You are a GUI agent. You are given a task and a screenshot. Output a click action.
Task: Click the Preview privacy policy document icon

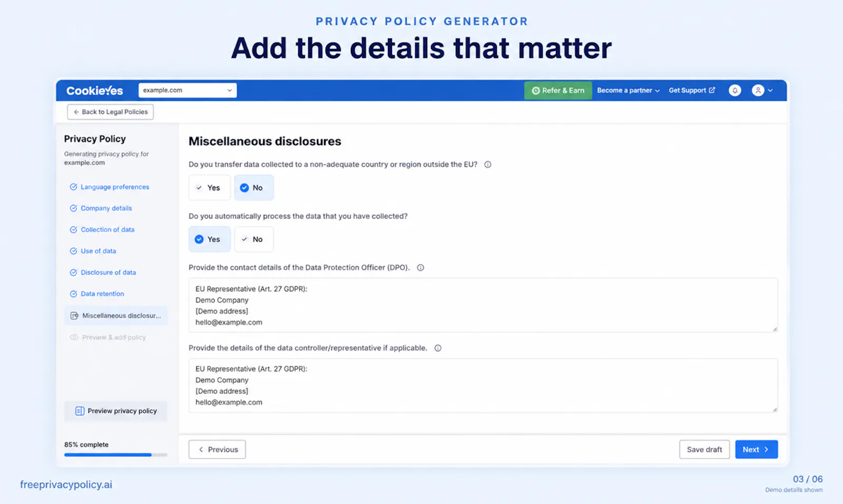(x=80, y=411)
